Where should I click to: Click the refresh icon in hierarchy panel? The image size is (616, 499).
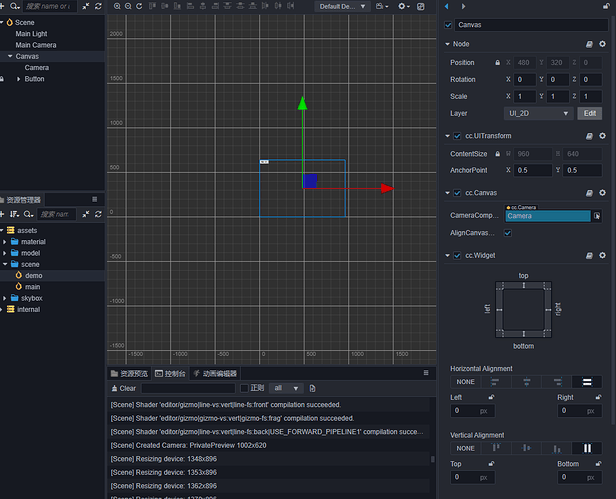[97, 6]
